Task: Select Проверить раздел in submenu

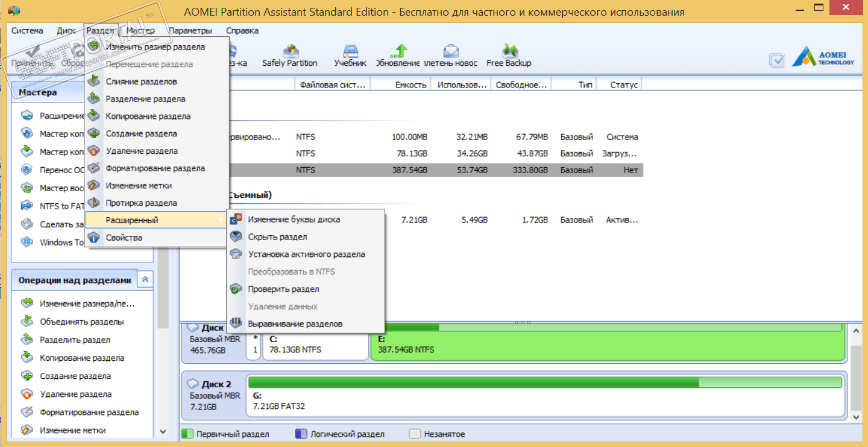Action: click(x=306, y=289)
